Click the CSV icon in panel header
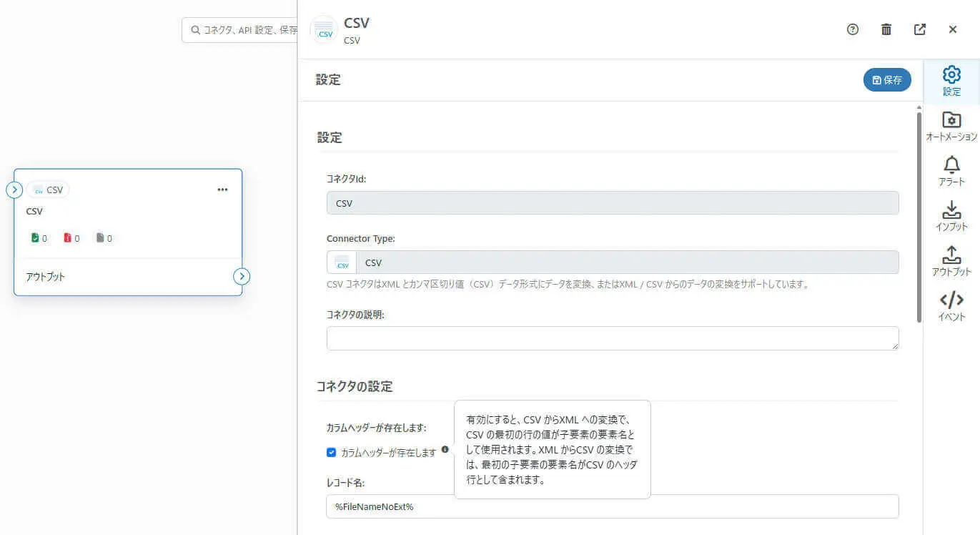This screenshot has width=980, height=535. pos(324,30)
